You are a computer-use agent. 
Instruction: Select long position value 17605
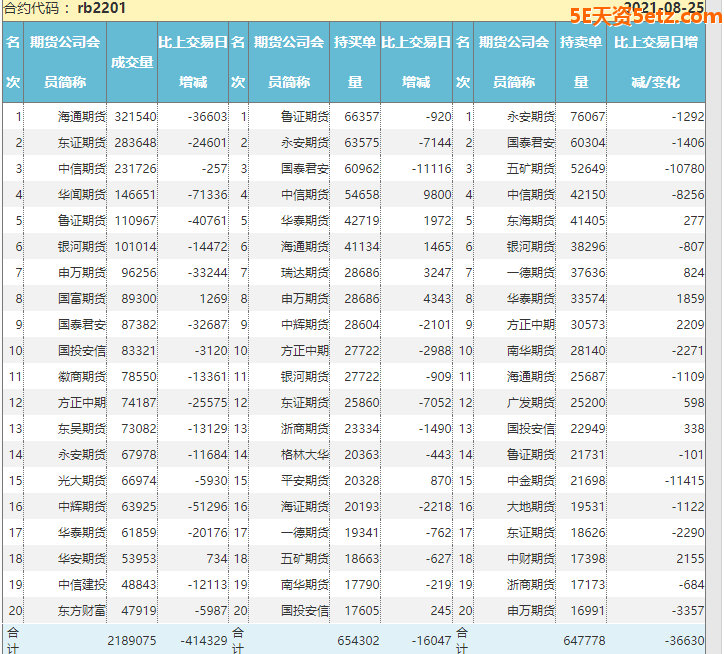coord(362,611)
